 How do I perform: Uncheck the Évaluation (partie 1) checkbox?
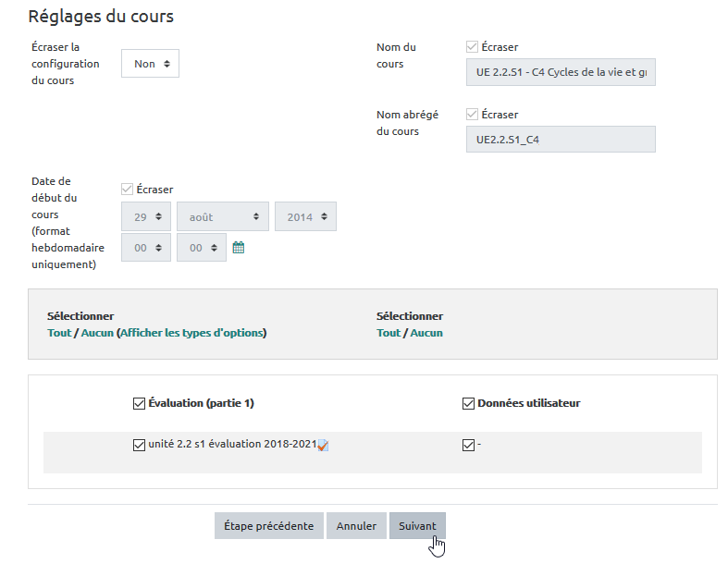(139, 403)
